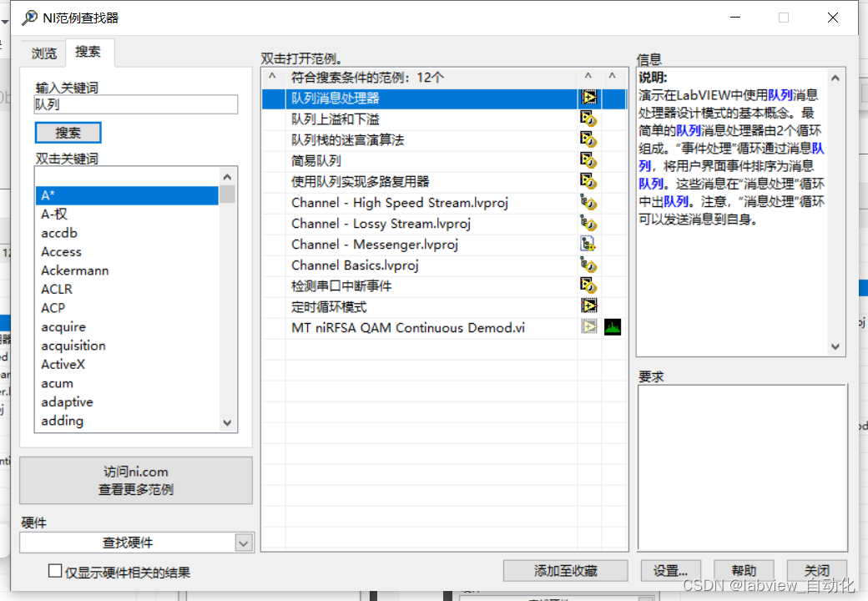The width and height of the screenshot is (868, 601).
Task: Click VI icon beside 队列栈的迷宫演算法
Action: click(x=588, y=139)
